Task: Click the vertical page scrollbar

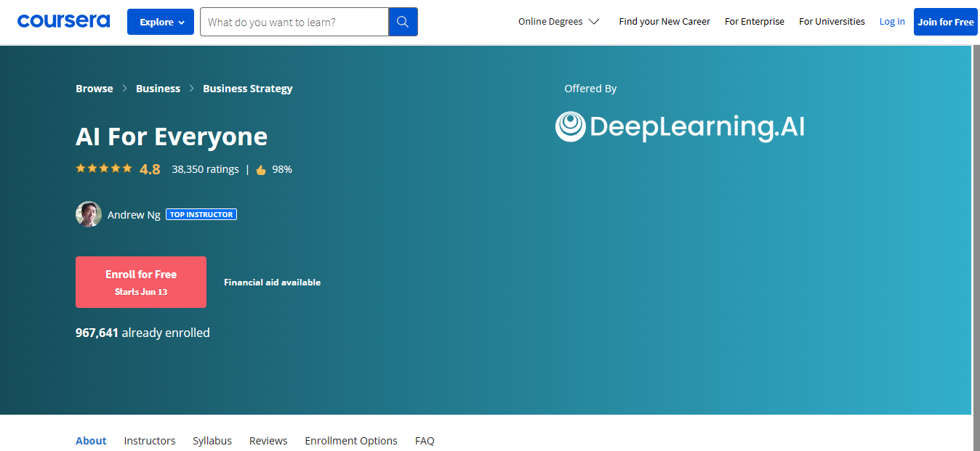Action: 976,248
